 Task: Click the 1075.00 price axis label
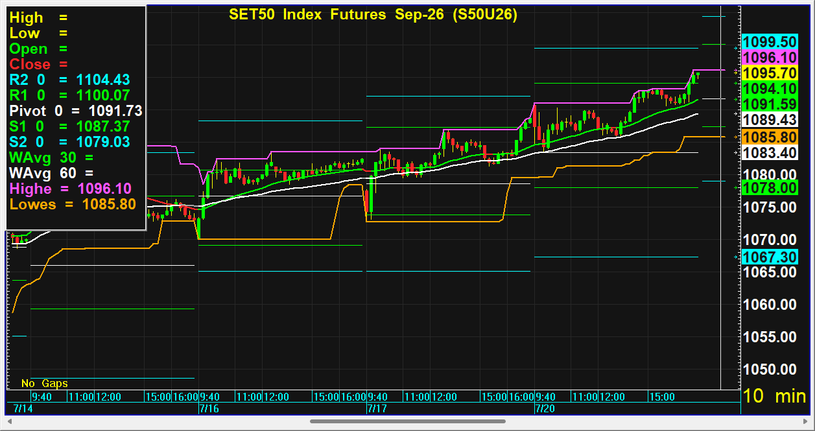(x=770, y=207)
